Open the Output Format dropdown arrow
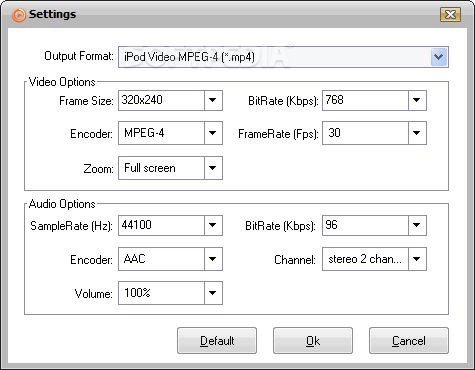This screenshot has width=475, height=370. click(x=438, y=57)
